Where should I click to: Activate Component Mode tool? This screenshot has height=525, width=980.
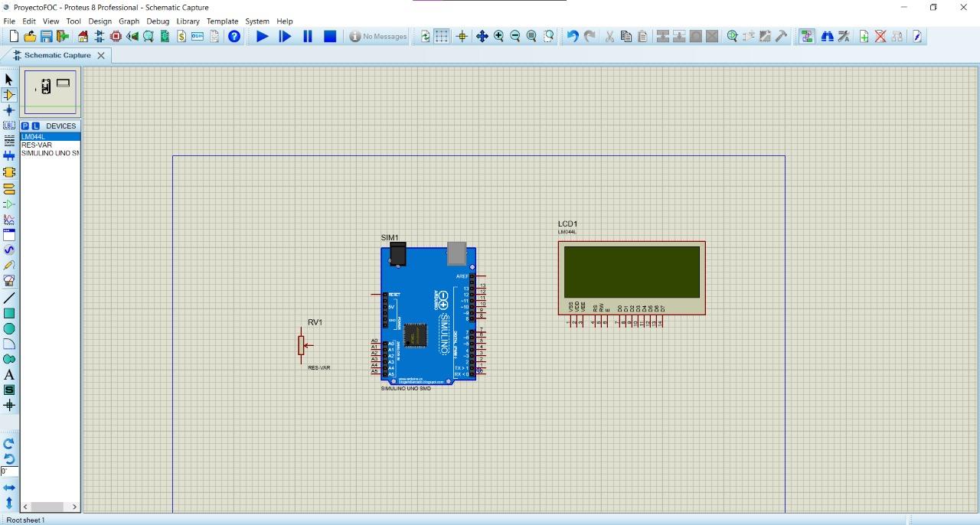pos(9,95)
